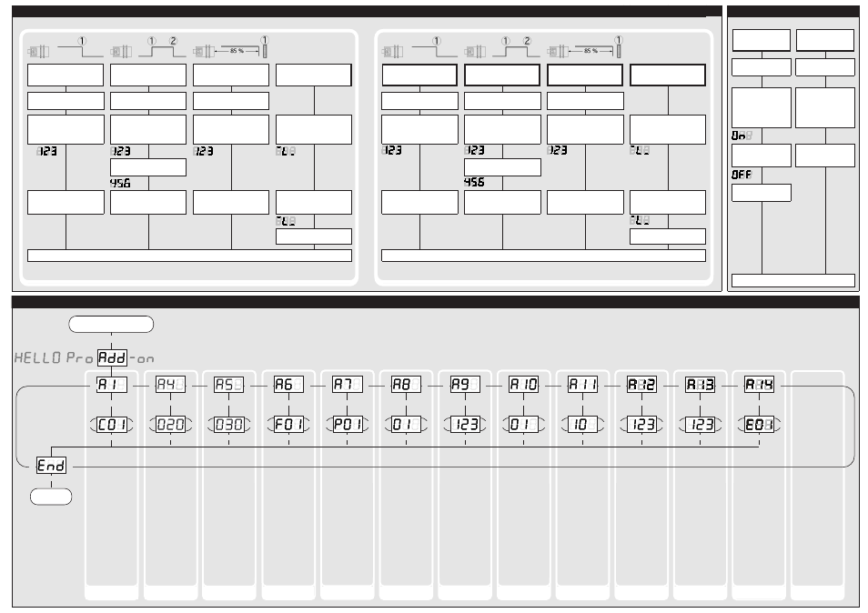This screenshot has width=868, height=613.
Task: Select the A10 parameter box
Action: click(523, 385)
